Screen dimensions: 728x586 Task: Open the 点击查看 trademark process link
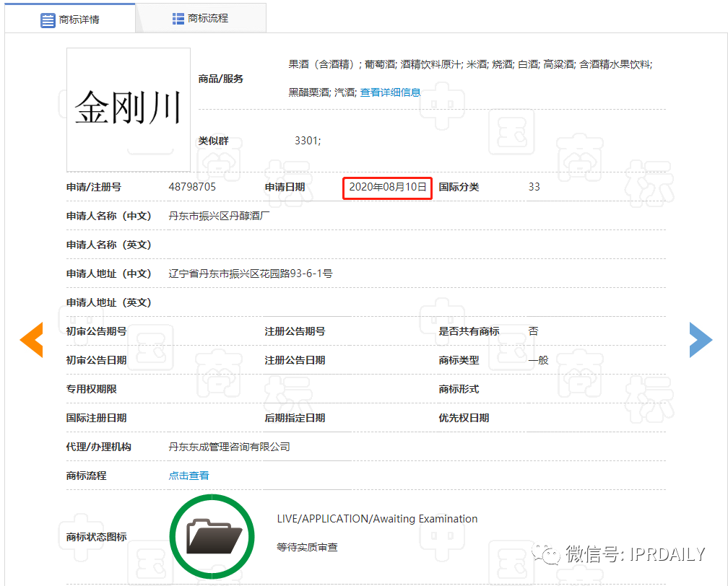(x=188, y=476)
